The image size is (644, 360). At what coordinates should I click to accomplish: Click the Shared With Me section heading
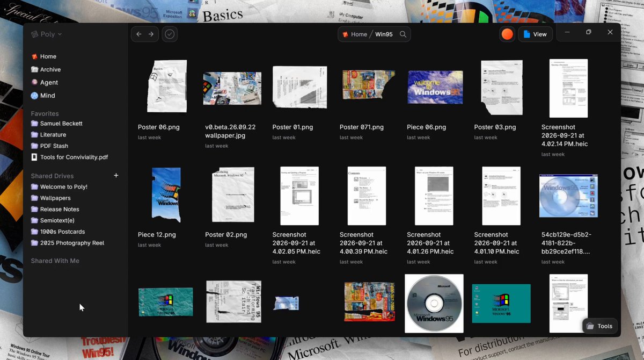tap(55, 261)
